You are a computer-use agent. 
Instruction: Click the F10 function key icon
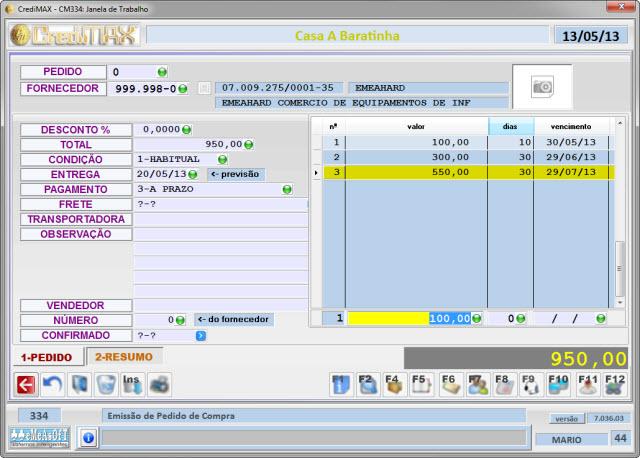pyautogui.click(x=559, y=383)
